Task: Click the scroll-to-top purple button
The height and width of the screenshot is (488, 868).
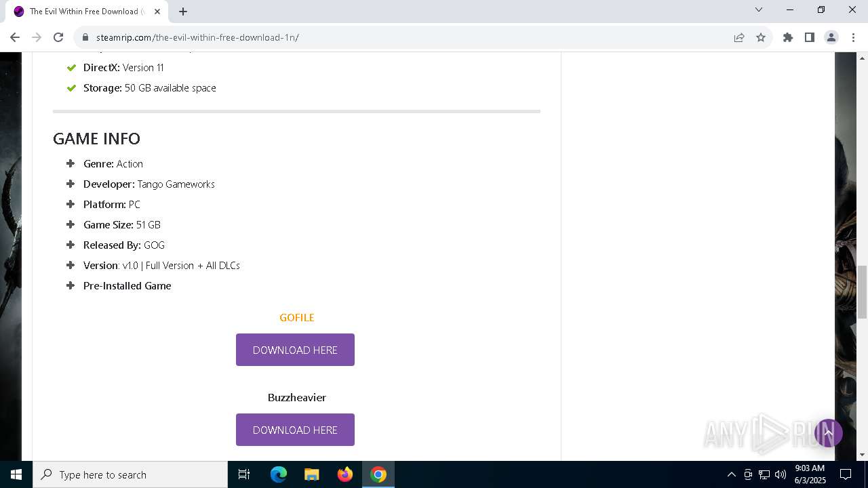Action: [828, 432]
